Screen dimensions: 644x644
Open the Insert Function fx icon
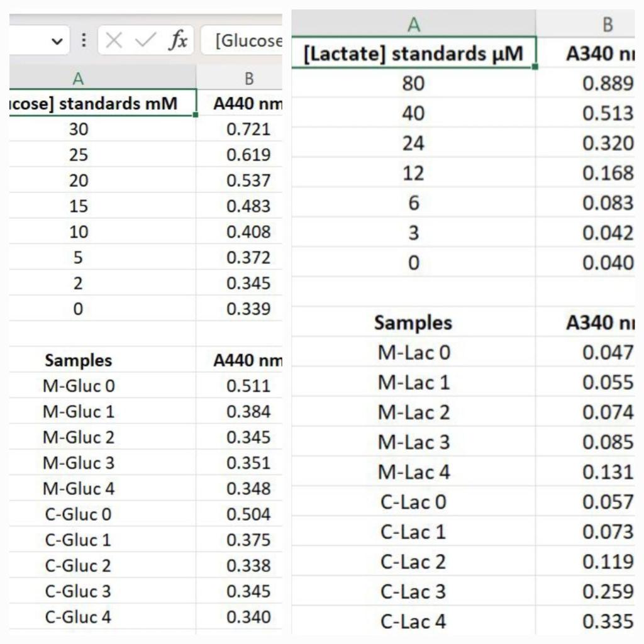tap(177, 40)
